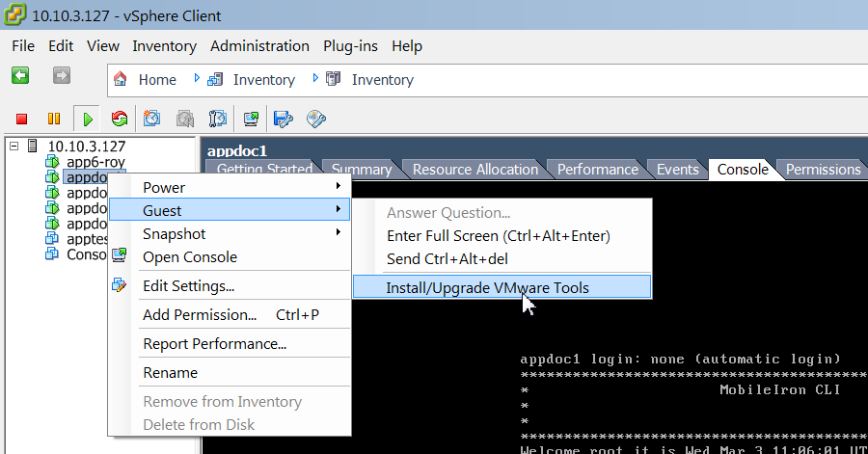The height and width of the screenshot is (454, 868).
Task: Open the File menu
Action: [x=23, y=46]
